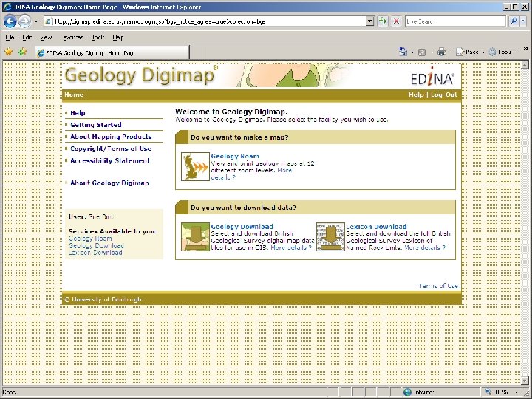This screenshot has width=532, height=399.
Task: Click the EDINA logo
Action: (x=432, y=76)
